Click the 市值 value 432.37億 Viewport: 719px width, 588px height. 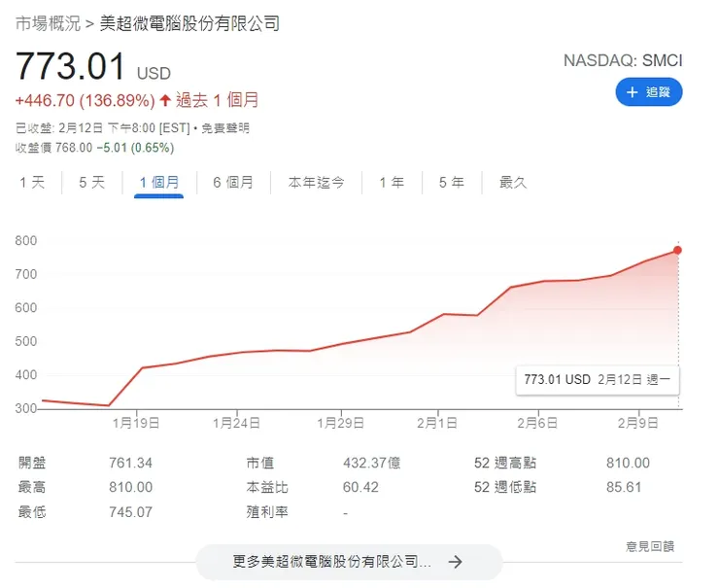pos(371,463)
